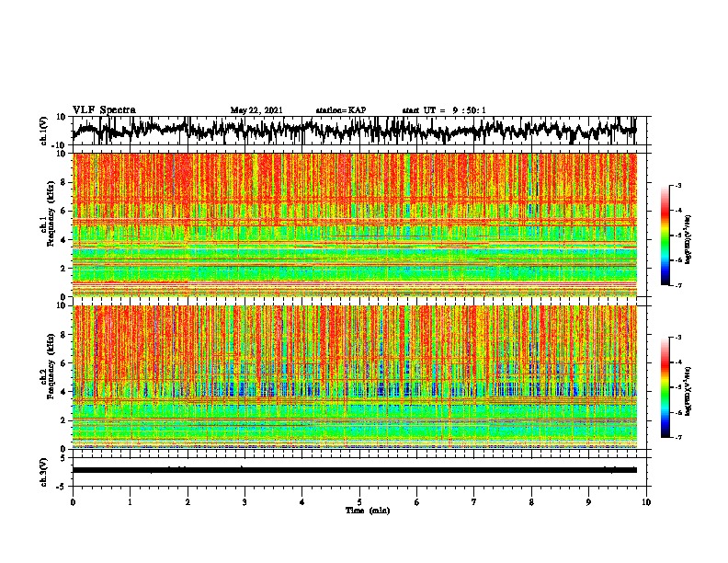Click time axis tick label "2"
Screen dimensions: 728x563
188,502
